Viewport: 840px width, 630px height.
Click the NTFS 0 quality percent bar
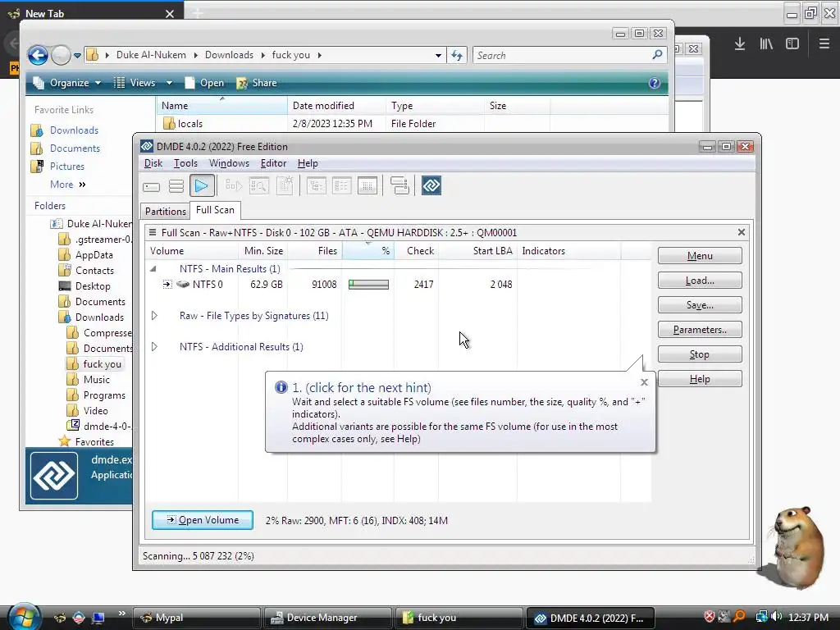coord(368,285)
